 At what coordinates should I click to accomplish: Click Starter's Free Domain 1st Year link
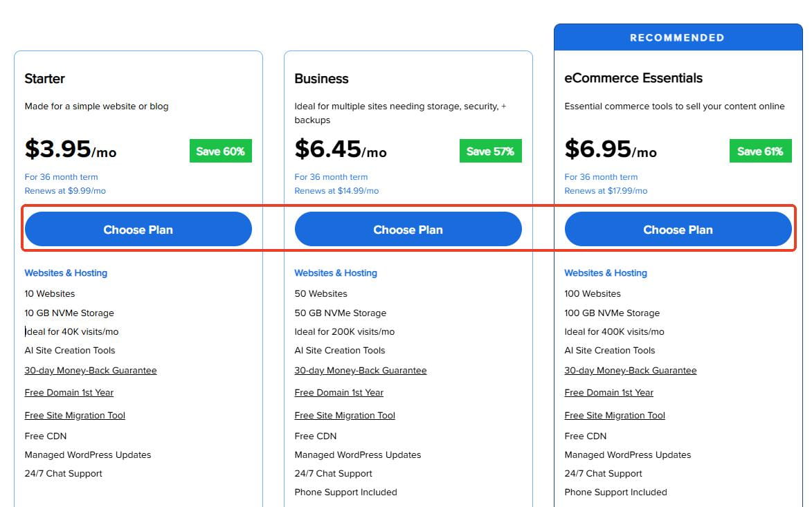[69, 393]
